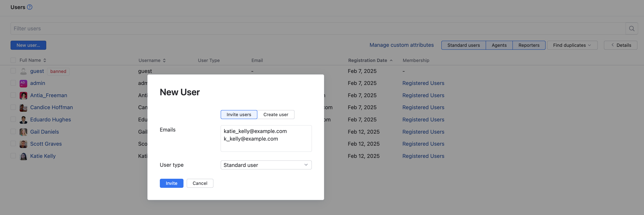Click the search magnifier icon
The width and height of the screenshot is (644, 215).
(x=632, y=28)
